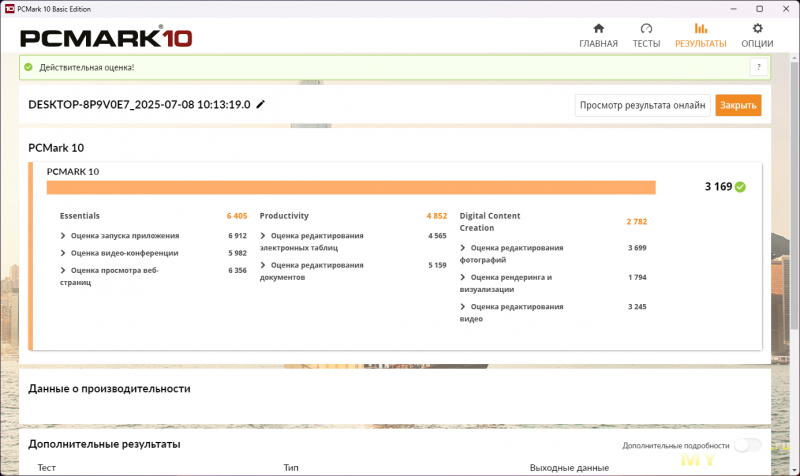Click the orange PCMARK 10 score bar
Image resolution: width=800 pixels, height=476 pixels.
tap(351, 187)
